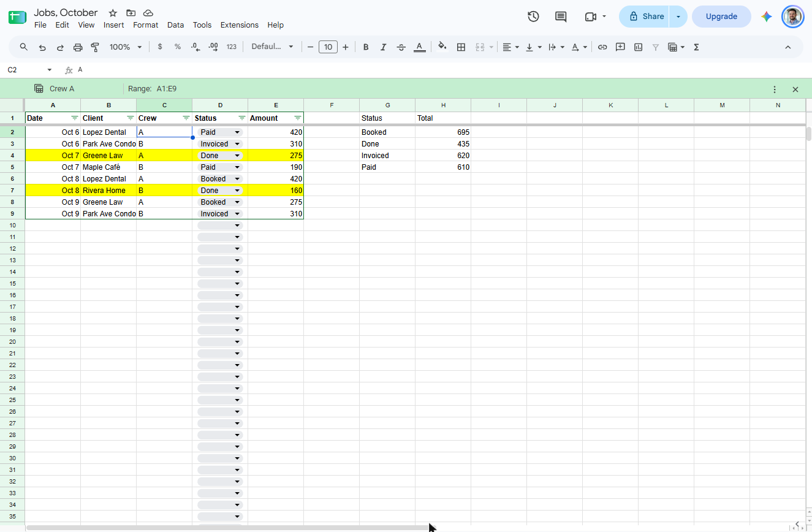Move document with folder icon
This screenshot has height=532, width=812.
point(131,13)
